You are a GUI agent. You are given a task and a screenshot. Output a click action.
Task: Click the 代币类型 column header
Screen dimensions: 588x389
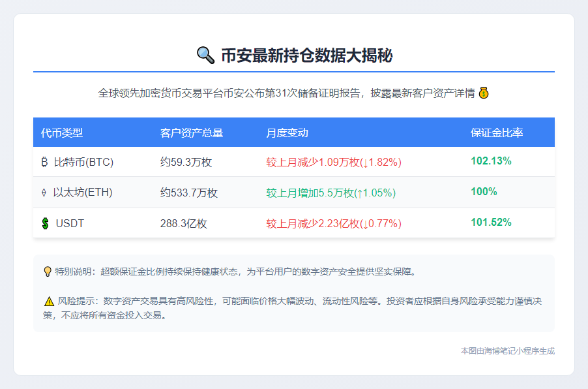[x=62, y=132]
